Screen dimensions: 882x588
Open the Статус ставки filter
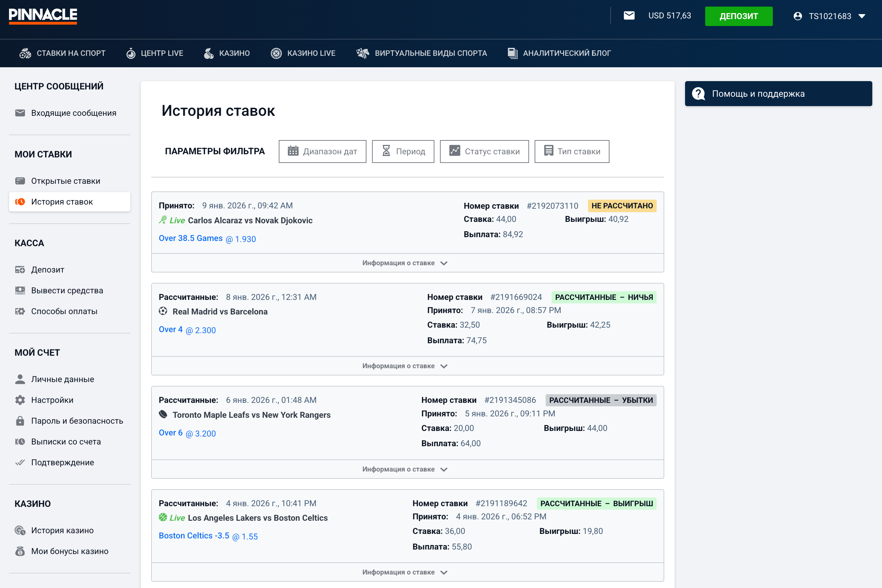click(x=484, y=151)
